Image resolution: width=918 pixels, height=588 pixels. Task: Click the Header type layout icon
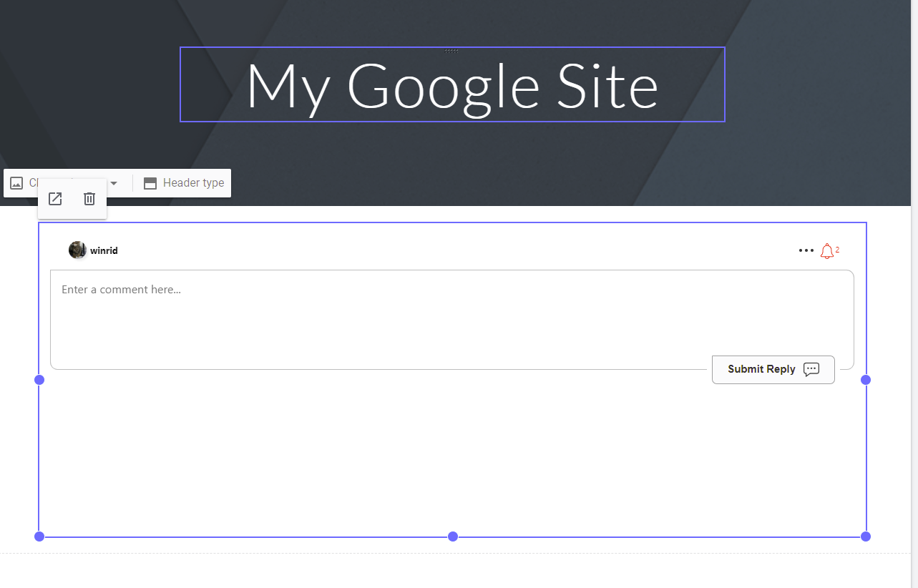click(150, 183)
